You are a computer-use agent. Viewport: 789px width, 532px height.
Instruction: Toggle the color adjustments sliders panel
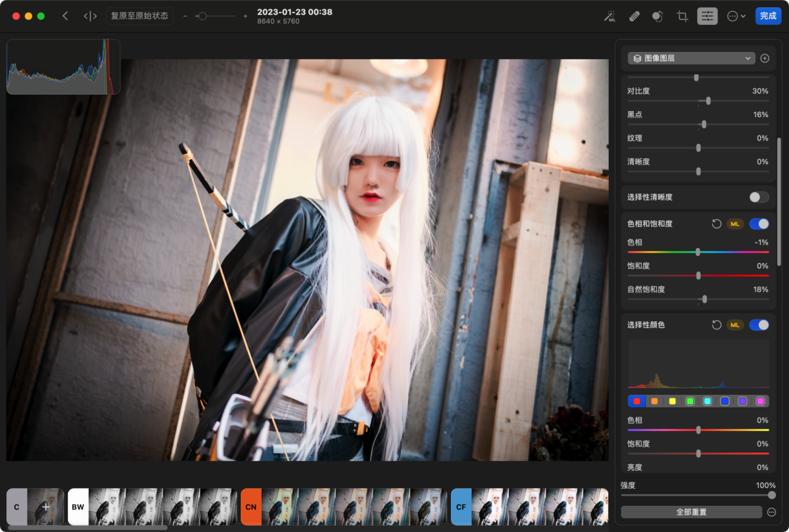click(707, 16)
